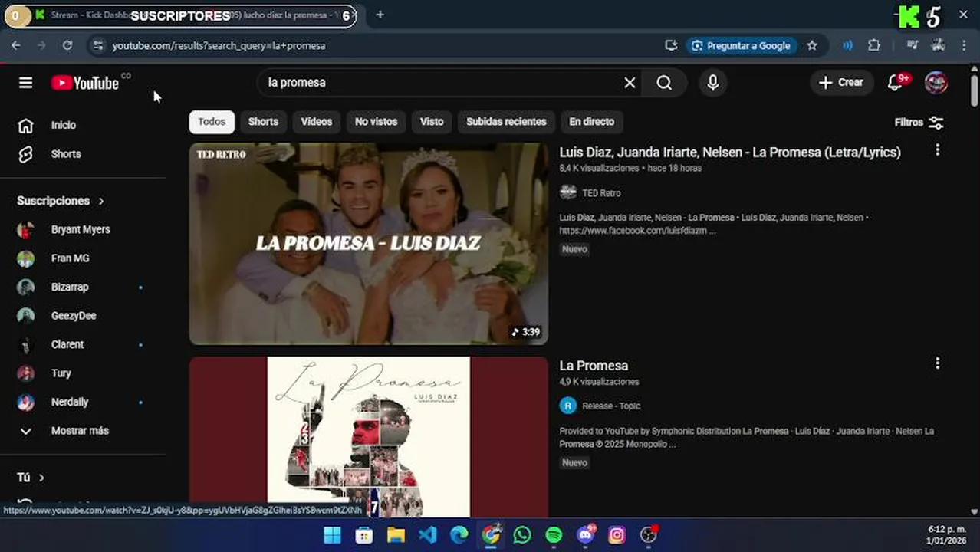Start voice search with the microphone
This screenshot has width=980, height=552.
coord(713,83)
